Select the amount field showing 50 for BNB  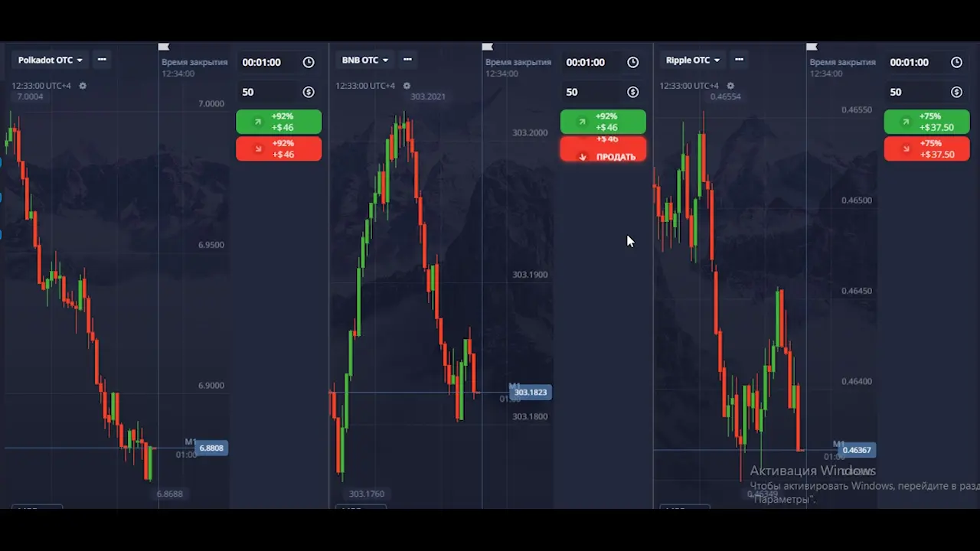(591, 92)
